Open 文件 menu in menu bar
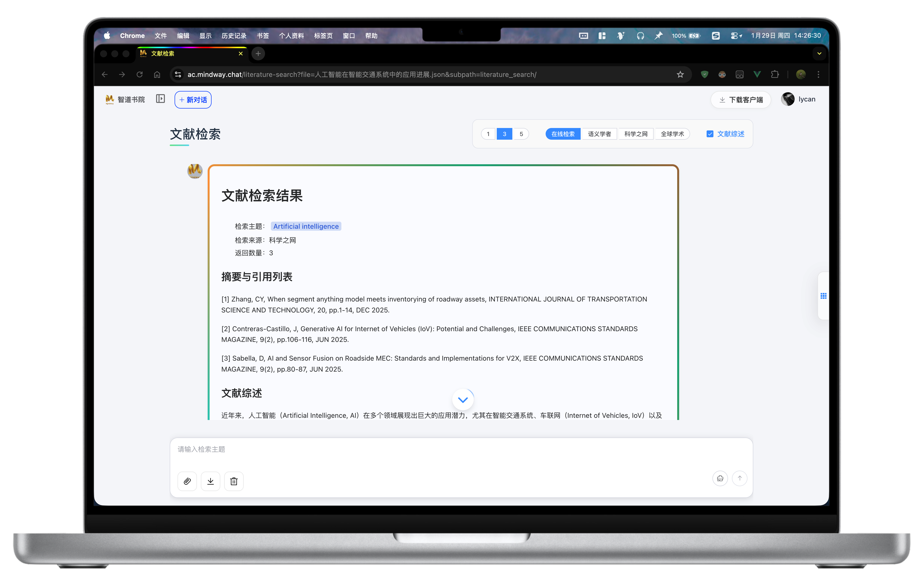This screenshot has width=924, height=584. coord(161,36)
